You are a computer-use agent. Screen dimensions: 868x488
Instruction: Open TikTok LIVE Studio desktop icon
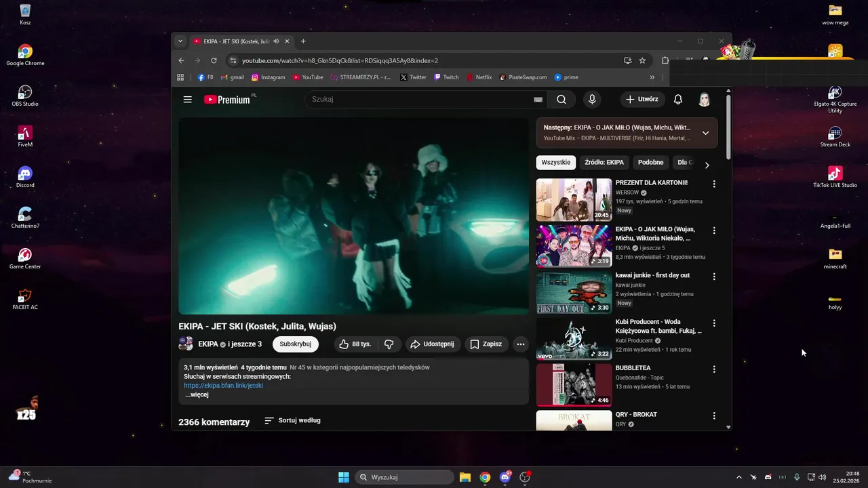[x=835, y=177]
